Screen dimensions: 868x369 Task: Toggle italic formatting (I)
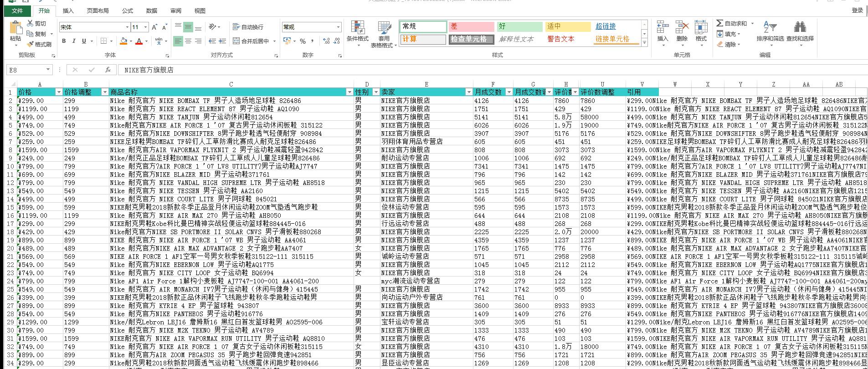[74, 41]
